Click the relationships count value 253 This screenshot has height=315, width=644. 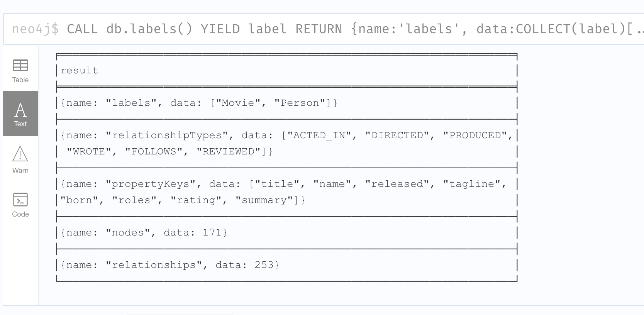264,265
